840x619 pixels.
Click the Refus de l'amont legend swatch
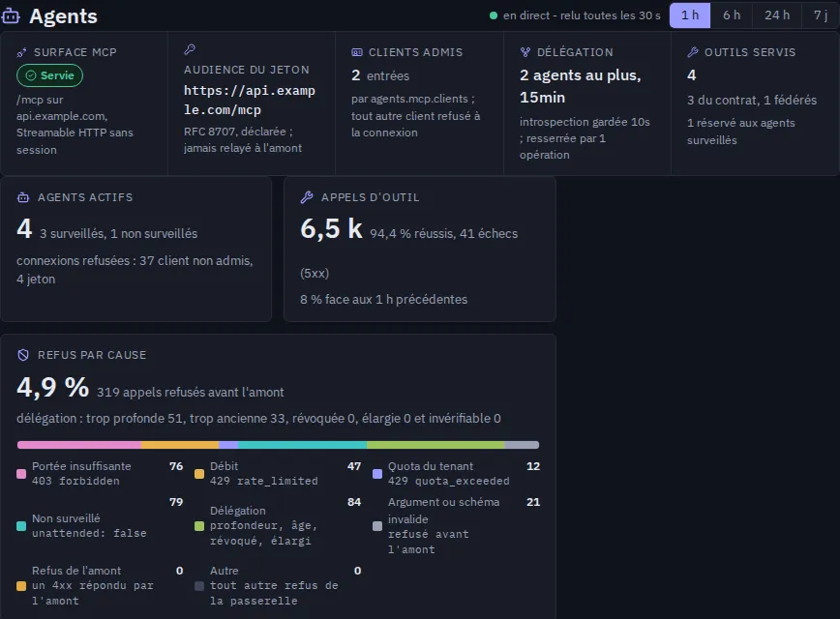coord(21,586)
